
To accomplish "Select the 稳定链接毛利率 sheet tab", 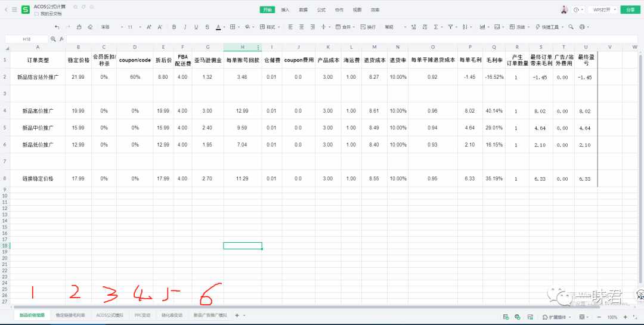I will pos(70,315).
